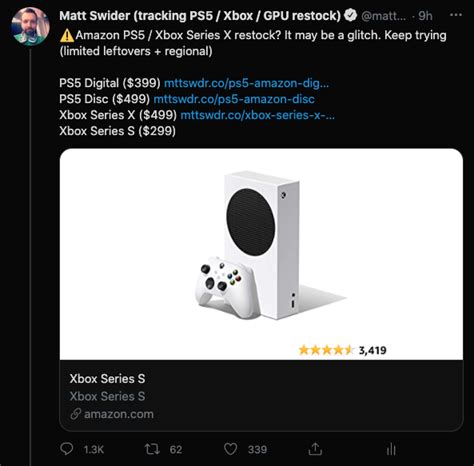
Task: Click the verified badge checkmark
Action: click(350, 15)
